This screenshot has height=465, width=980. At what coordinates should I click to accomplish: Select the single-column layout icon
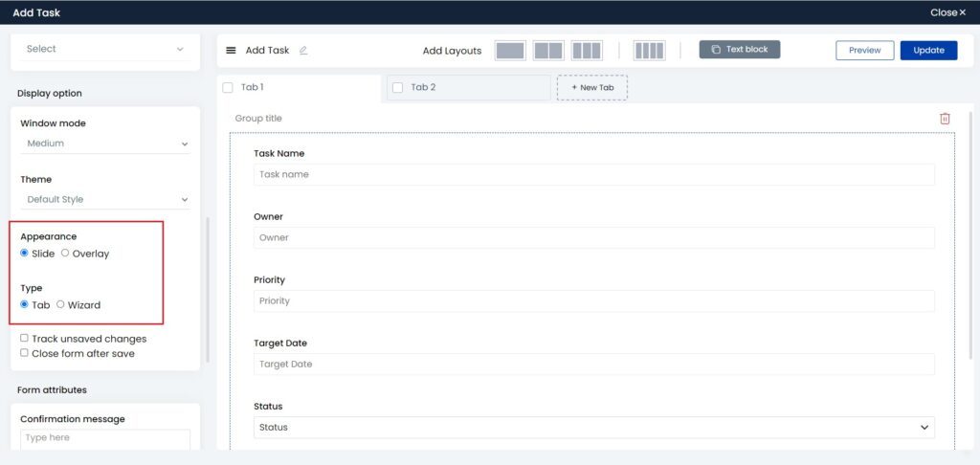pos(510,51)
